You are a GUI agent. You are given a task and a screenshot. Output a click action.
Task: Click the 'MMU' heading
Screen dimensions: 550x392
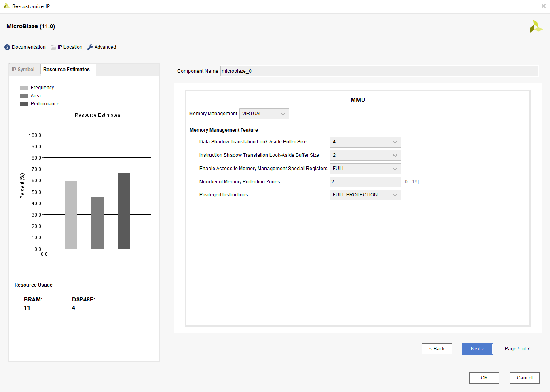[358, 100]
